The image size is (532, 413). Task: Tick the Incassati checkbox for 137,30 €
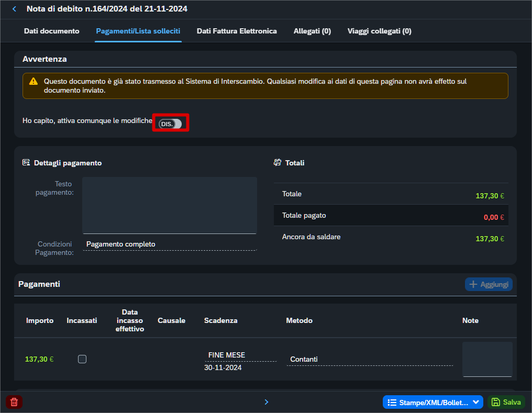(x=82, y=359)
